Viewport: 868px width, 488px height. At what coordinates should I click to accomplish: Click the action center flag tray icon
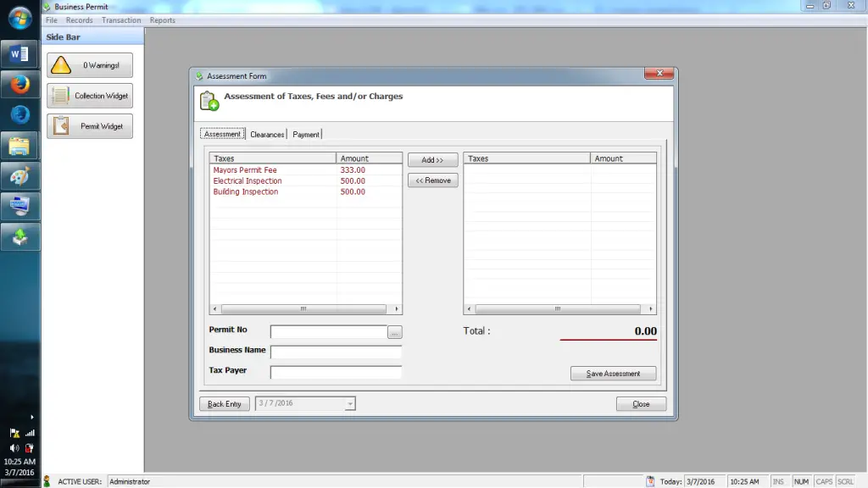pos(15,433)
